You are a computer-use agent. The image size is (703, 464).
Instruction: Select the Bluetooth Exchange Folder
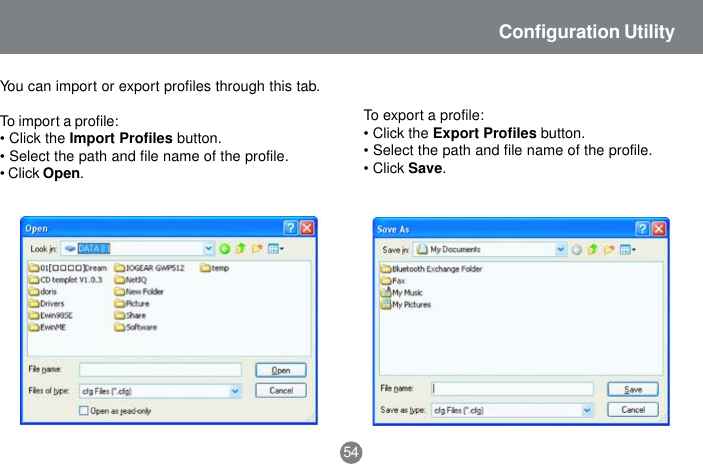point(431,269)
